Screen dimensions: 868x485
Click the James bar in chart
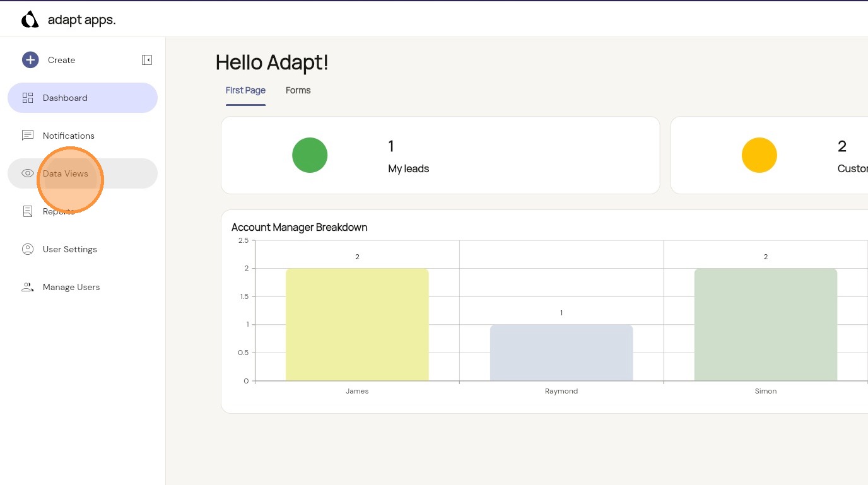click(357, 325)
